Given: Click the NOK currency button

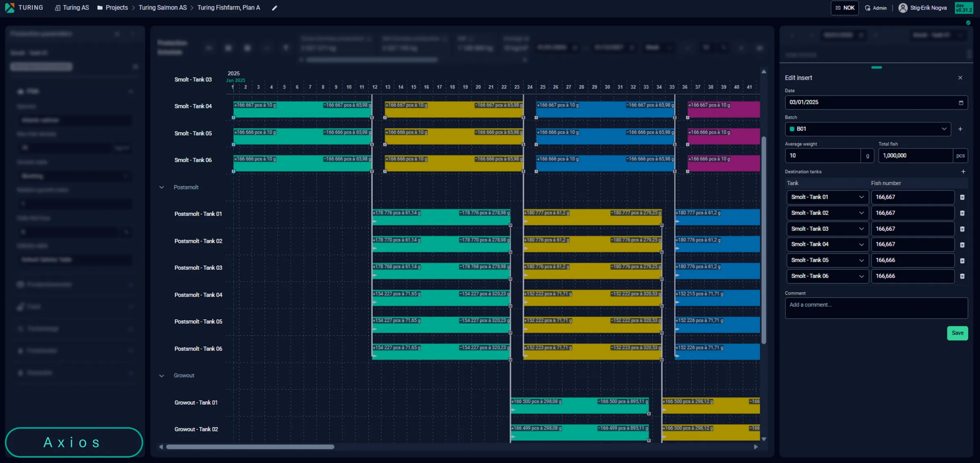Looking at the screenshot, I should coord(844,8).
